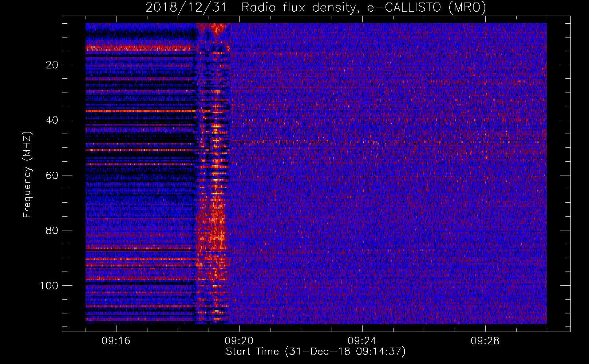Click the '80' frequency tick label
589x364 pixels.
pyautogui.click(x=52, y=230)
